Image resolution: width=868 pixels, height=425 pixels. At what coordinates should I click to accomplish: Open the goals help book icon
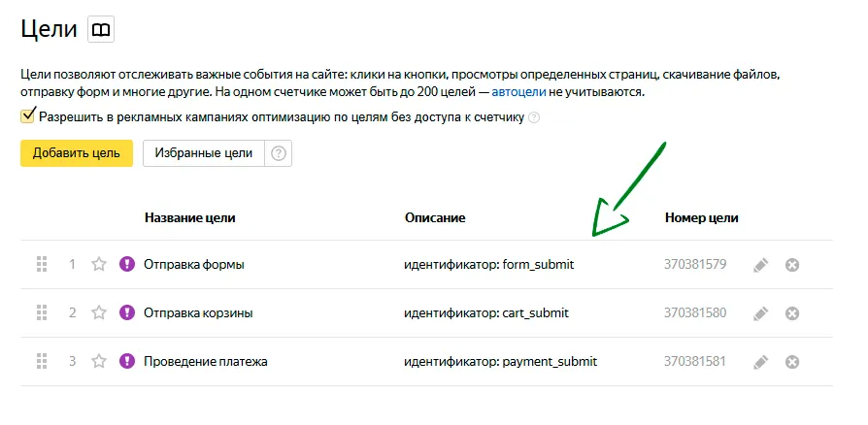click(101, 29)
